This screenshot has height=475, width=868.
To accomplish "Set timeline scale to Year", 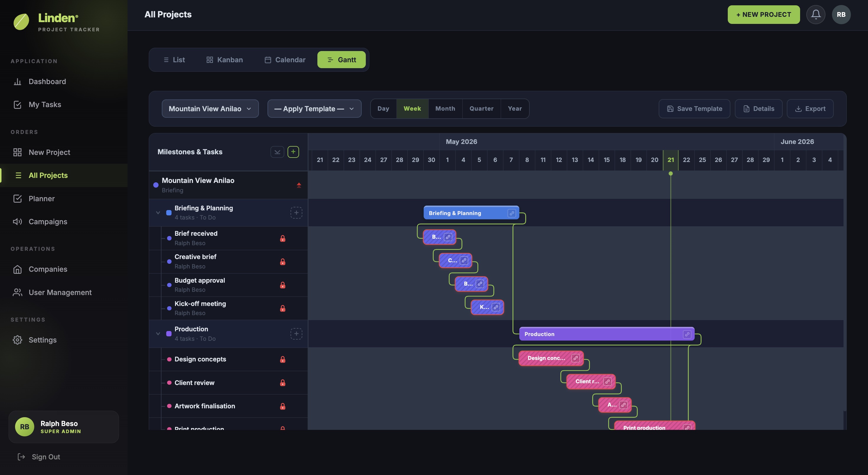I will [515, 108].
